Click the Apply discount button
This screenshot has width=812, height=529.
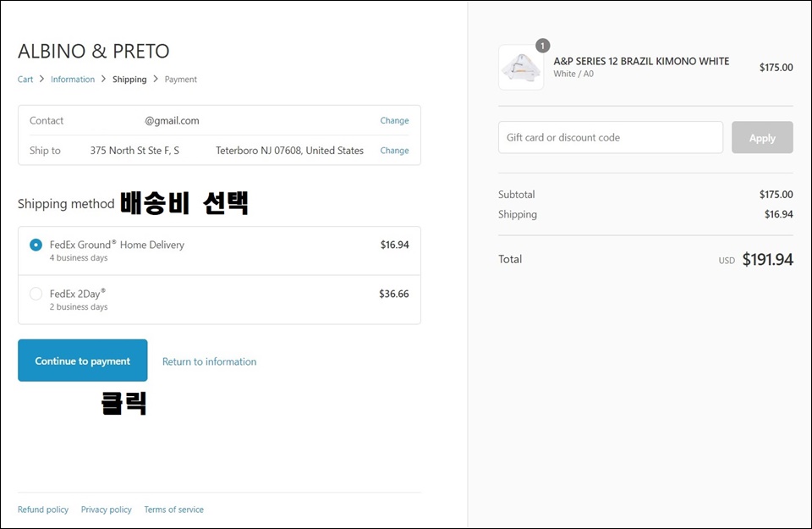click(762, 137)
